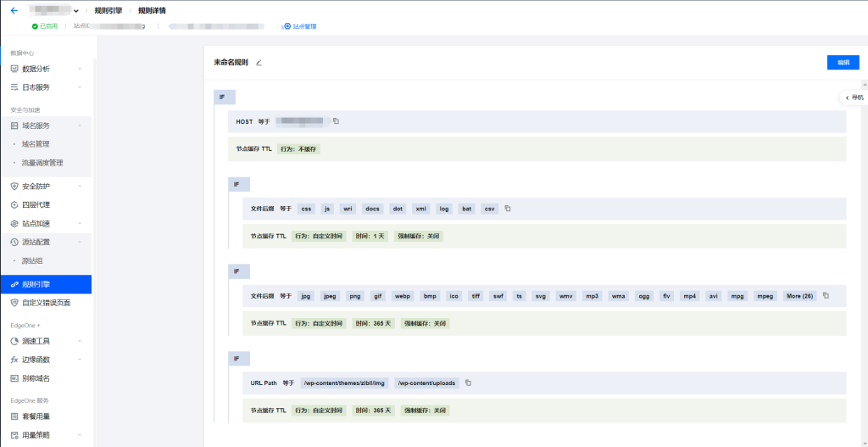Click the vertical scrollbar on the right
This screenshot has width=868, height=447.
pyautogui.click(x=864, y=254)
